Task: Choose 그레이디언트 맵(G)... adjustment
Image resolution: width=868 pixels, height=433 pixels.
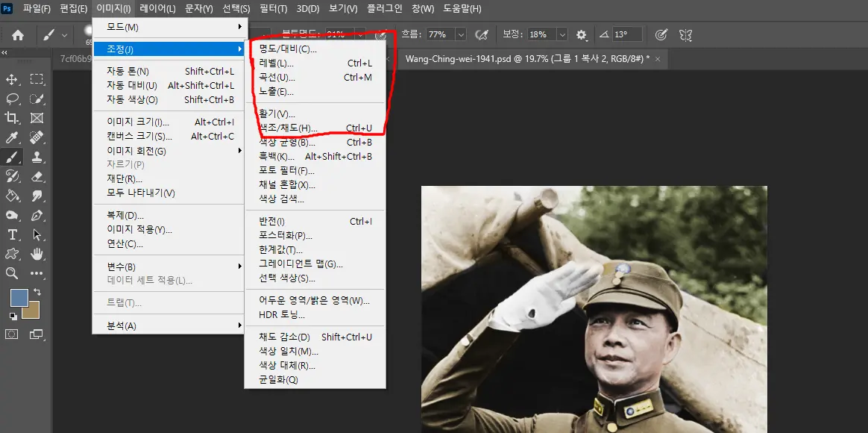Action: pyautogui.click(x=315, y=264)
